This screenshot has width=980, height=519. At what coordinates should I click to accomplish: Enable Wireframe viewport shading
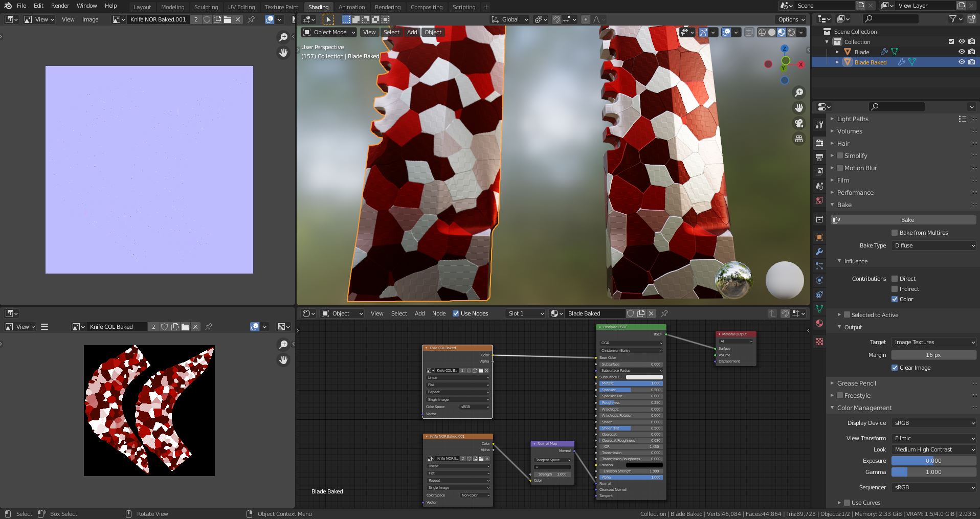(x=762, y=32)
